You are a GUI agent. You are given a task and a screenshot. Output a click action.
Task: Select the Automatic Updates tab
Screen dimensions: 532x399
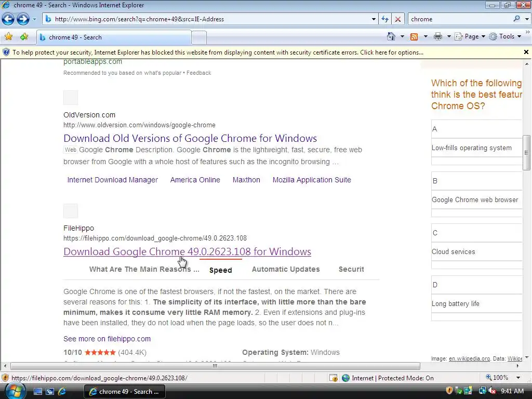click(x=286, y=269)
